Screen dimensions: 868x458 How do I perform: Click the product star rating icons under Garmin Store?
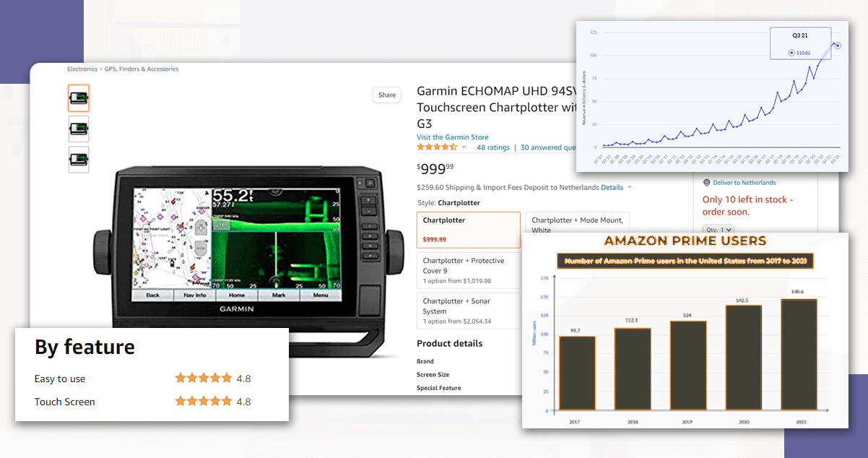437,147
